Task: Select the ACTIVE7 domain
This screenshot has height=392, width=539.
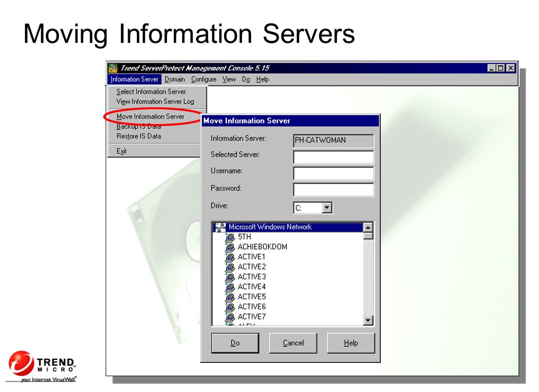Action: pyautogui.click(x=252, y=317)
